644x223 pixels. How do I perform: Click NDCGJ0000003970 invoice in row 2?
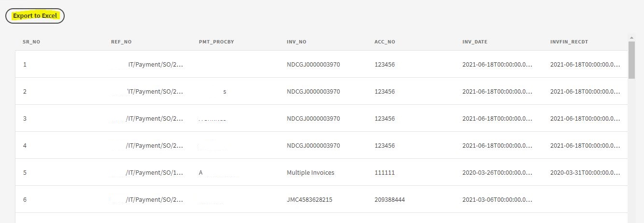click(313, 91)
